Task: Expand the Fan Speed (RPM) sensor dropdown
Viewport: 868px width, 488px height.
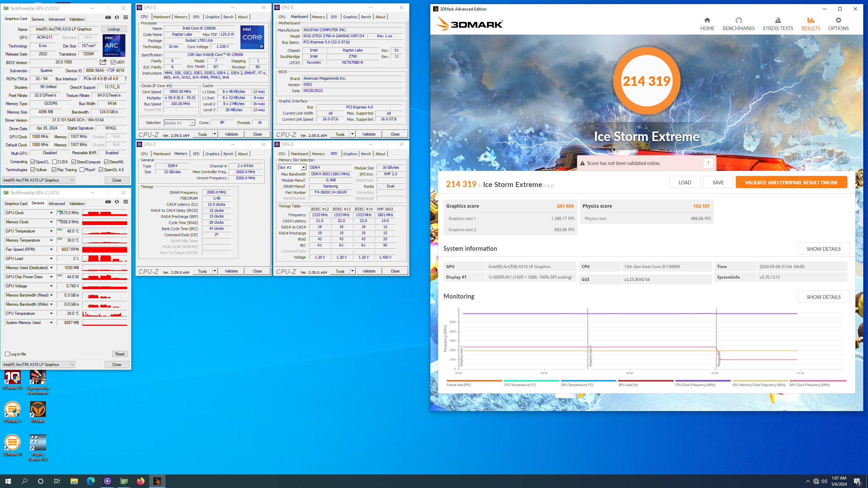Action: tap(51, 249)
